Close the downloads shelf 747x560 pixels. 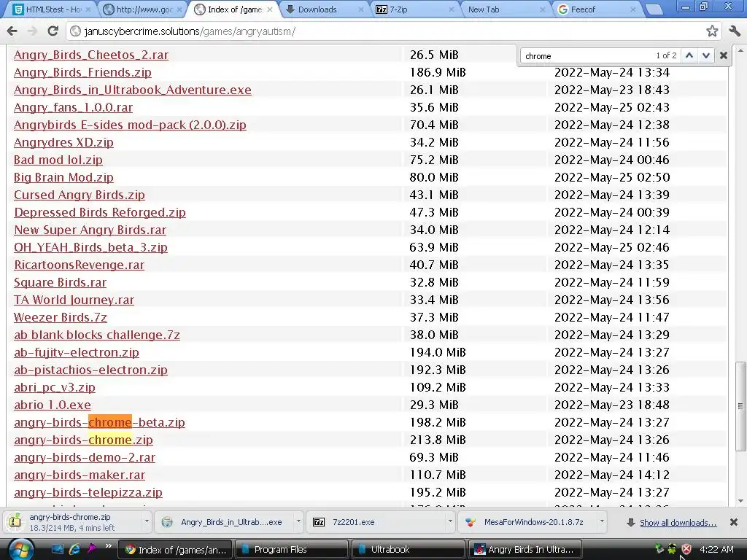pyautogui.click(x=734, y=522)
